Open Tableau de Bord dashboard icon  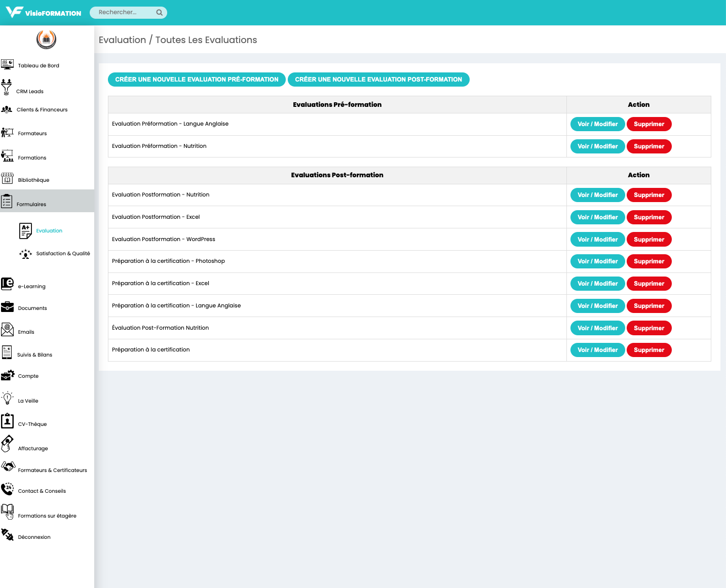(7, 64)
